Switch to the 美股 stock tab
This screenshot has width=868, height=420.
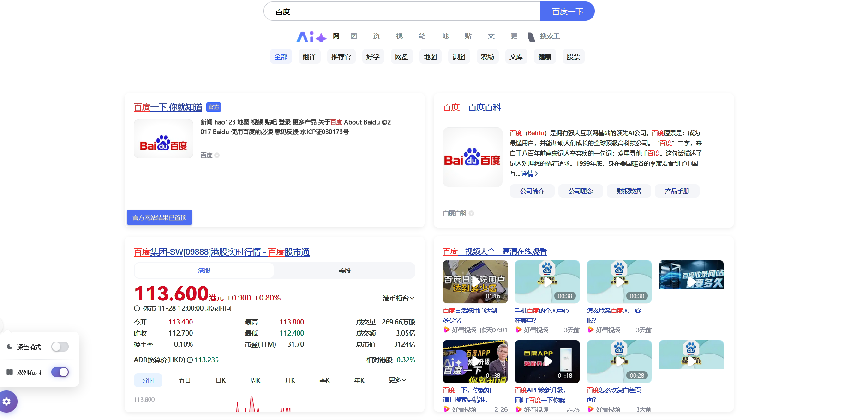pyautogui.click(x=345, y=270)
